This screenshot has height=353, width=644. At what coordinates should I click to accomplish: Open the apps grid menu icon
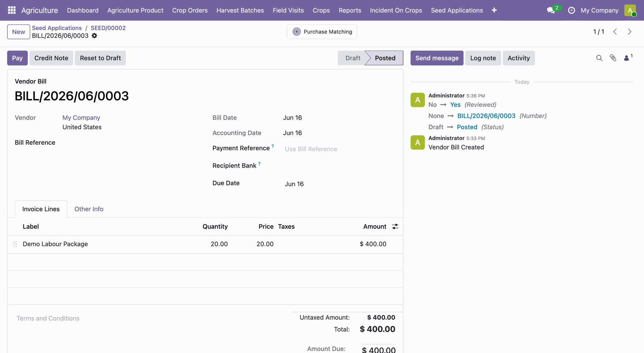click(x=12, y=10)
